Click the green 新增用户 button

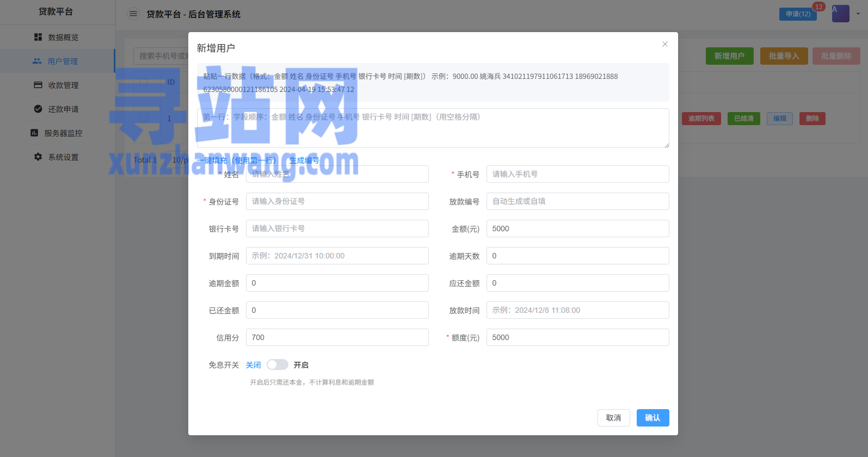tap(730, 56)
